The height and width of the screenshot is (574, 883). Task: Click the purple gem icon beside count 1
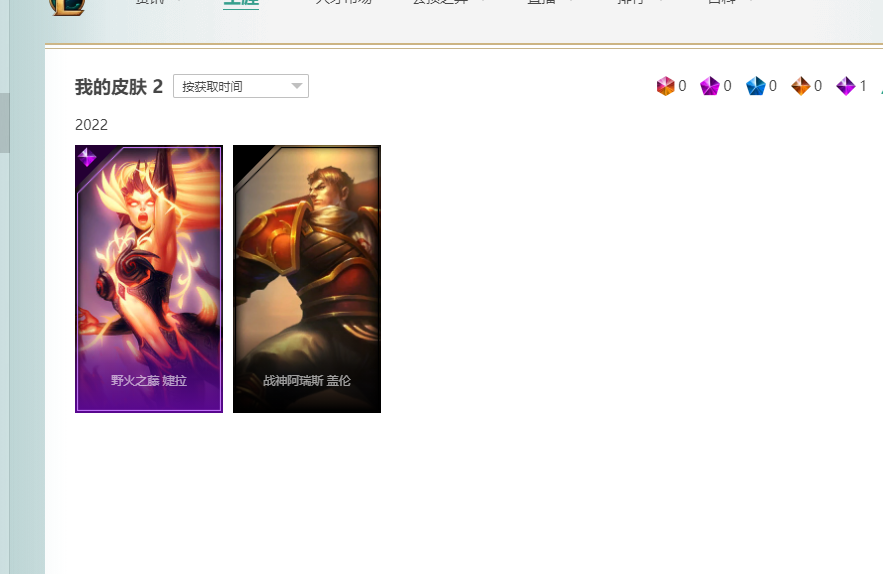coord(845,86)
